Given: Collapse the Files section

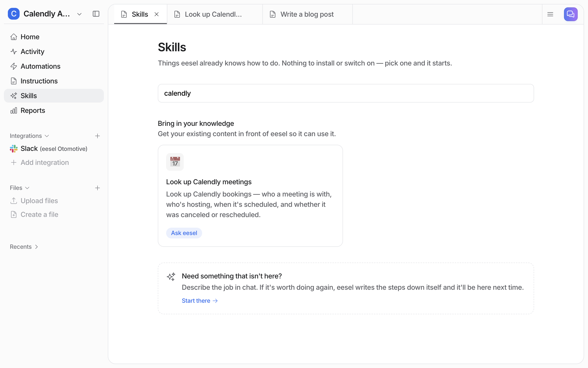Looking at the screenshot, I should click(20, 188).
